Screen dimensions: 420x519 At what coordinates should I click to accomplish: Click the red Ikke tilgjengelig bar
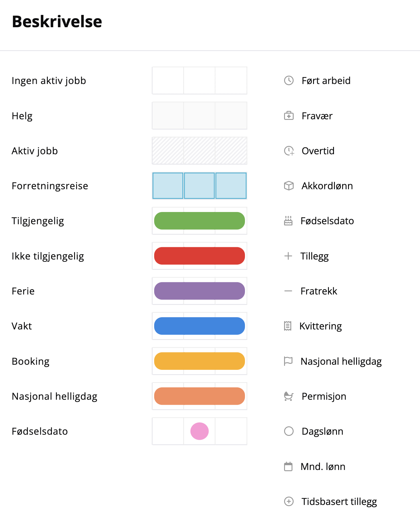199,256
